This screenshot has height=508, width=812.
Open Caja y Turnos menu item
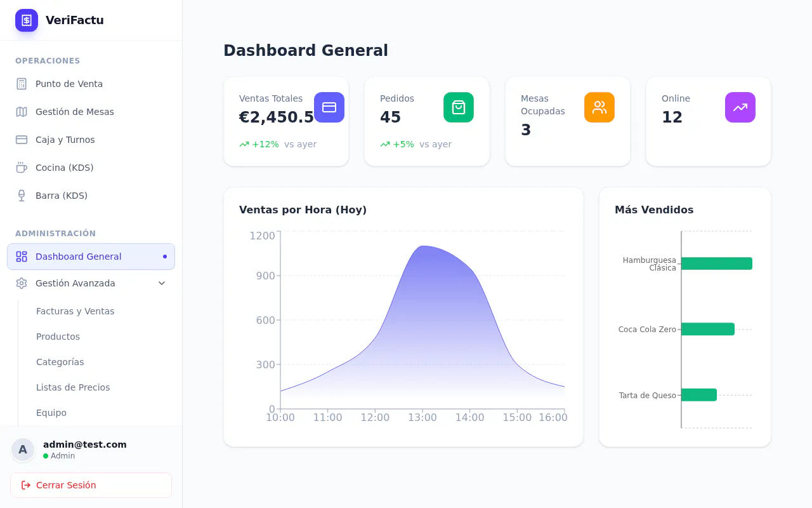tap(91, 140)
